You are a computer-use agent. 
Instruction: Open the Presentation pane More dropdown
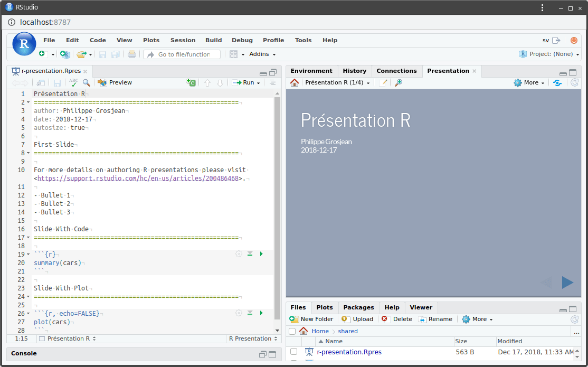(x=529, y=82)
